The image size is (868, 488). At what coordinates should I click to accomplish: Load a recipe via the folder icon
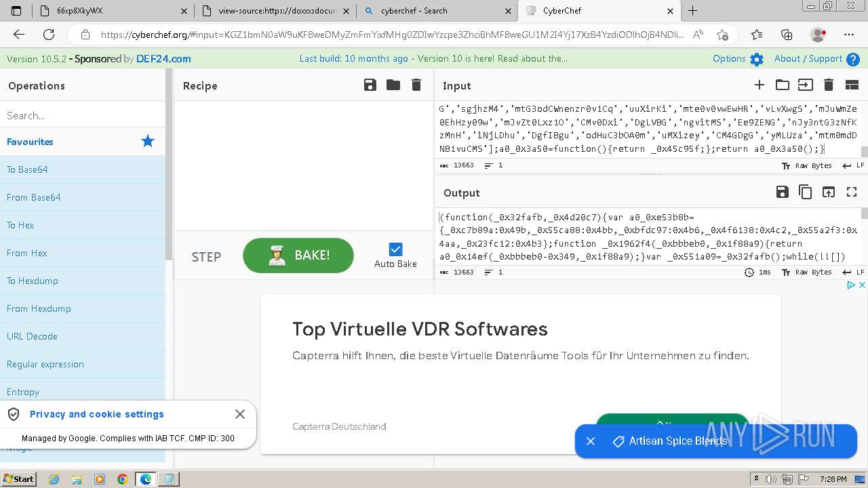393,85
